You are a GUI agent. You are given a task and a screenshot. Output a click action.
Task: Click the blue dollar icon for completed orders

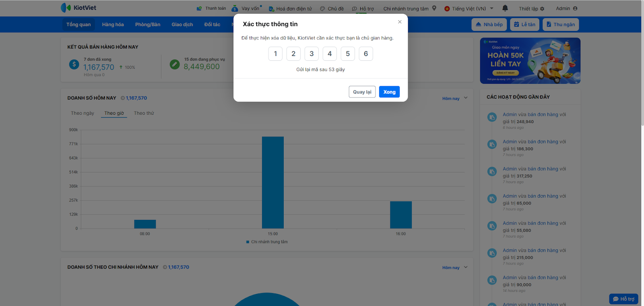coord(74,64)
